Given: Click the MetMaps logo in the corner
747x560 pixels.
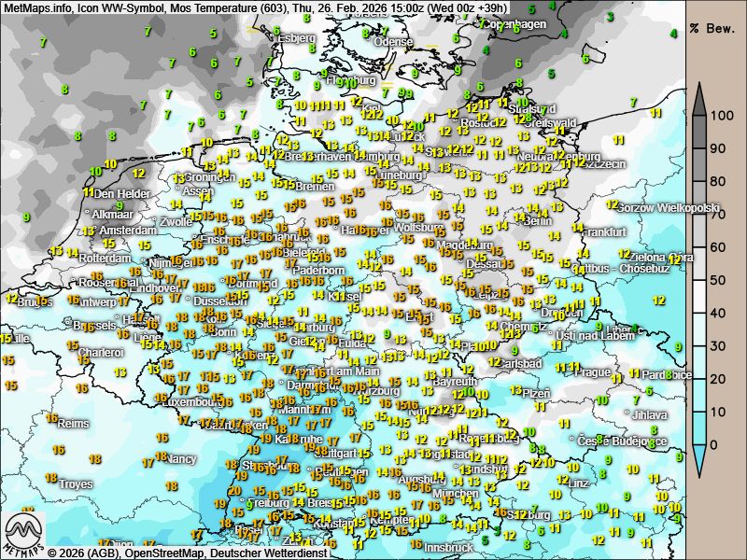Looking at the screenshot, I should point(24,535).
